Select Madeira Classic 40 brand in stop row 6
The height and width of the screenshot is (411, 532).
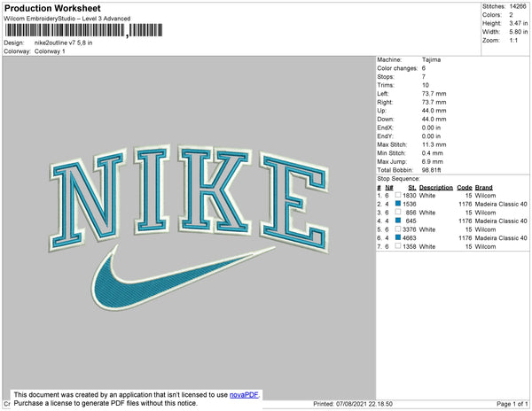point(501,238)
